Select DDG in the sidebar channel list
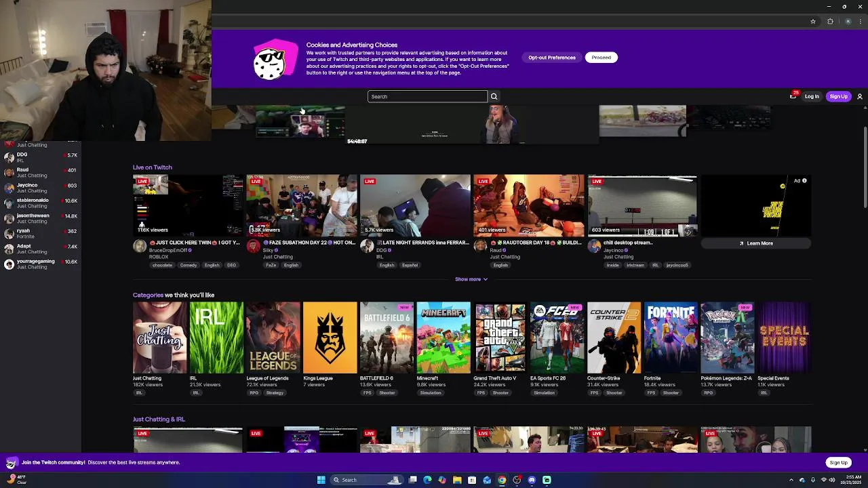Viewport: 868px width, 488px height. 41,157
